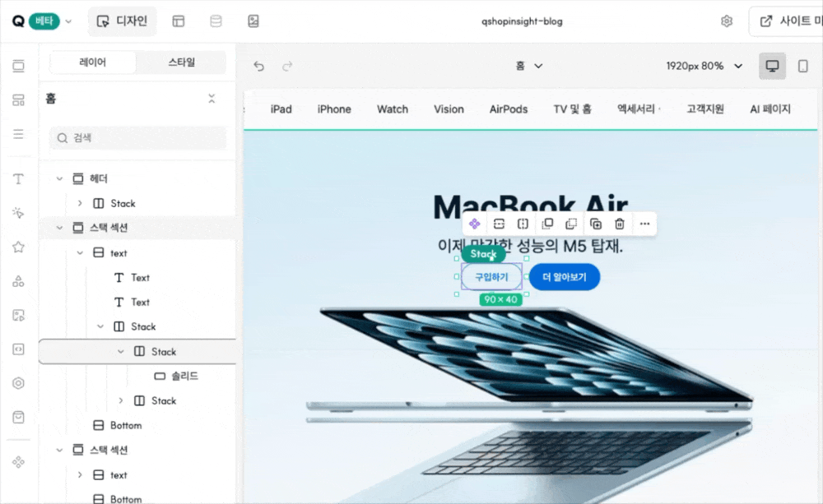Click iPhone in the page navigation
The width and height of the screenshot is (823, 504).
(x=334, y=109)
